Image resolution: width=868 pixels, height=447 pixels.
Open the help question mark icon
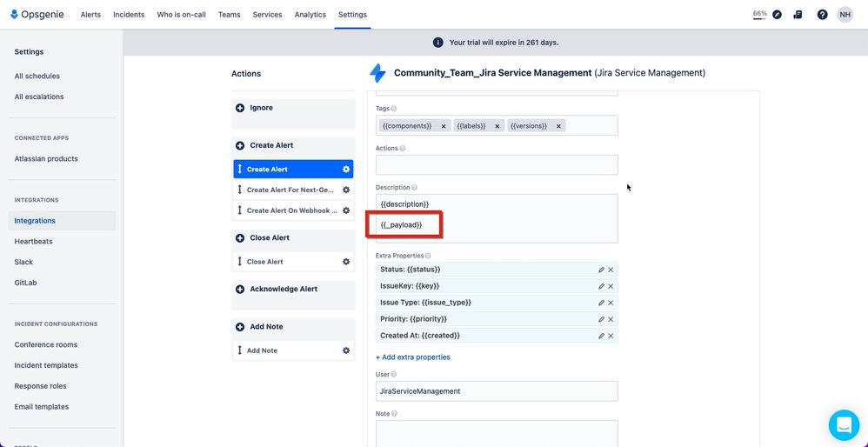tap(822, 15)
